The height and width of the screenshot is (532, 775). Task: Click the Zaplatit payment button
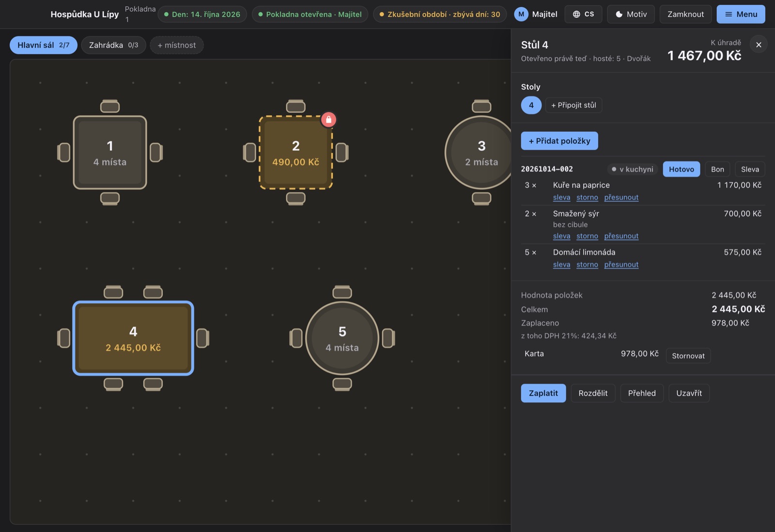[543, 393]
